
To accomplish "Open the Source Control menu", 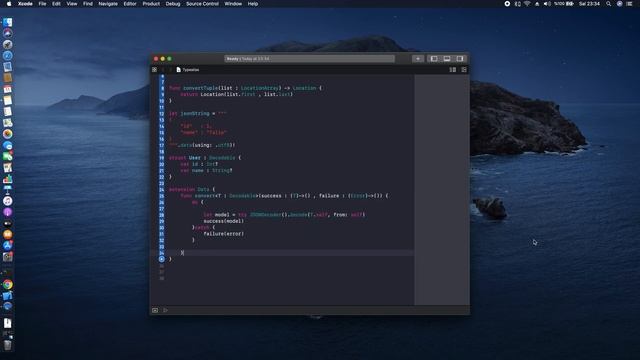I will [x=202, y=4].
